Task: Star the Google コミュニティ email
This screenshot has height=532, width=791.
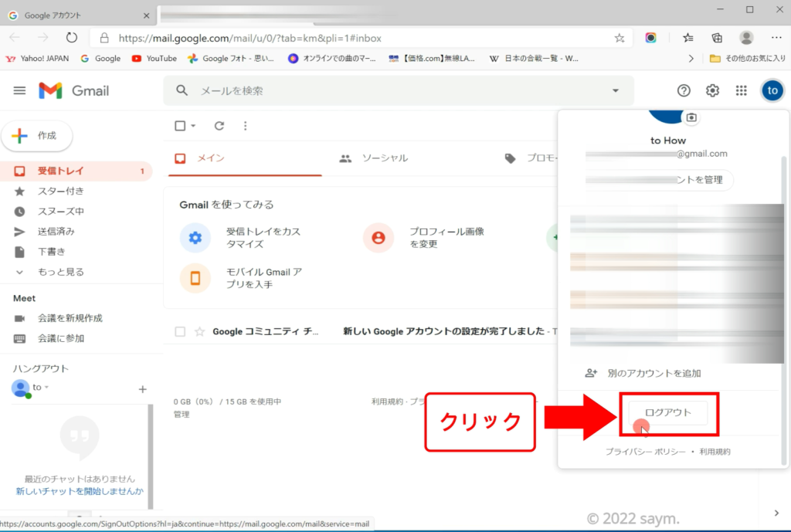Action: [199, 331]
